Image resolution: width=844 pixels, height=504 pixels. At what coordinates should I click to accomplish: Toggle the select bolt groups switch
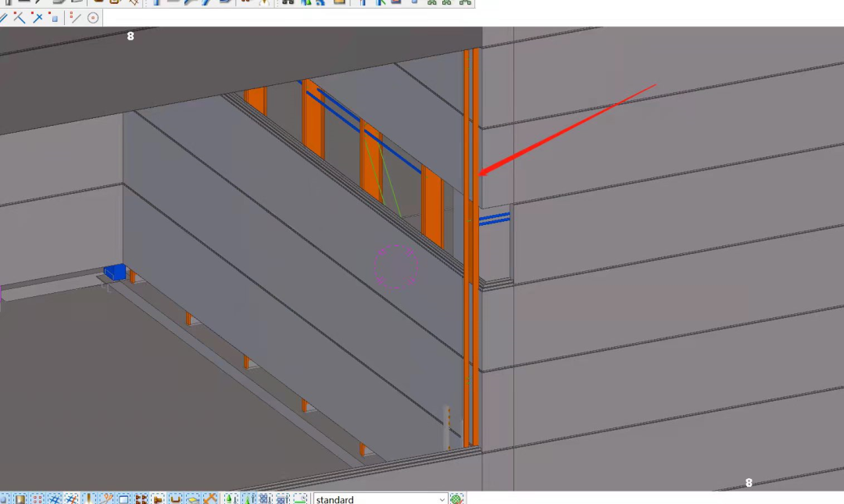pyautogui.click(x=141, y=499)
